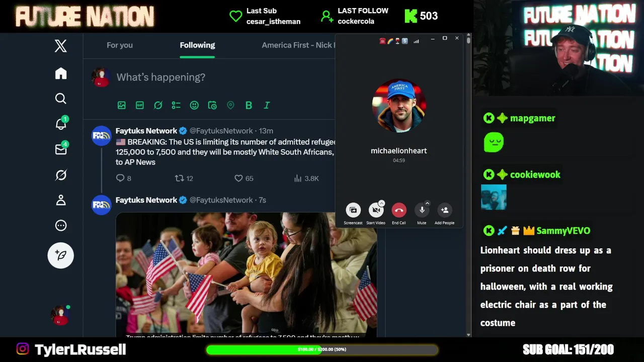Start Screencast in call window

(353, 210)
